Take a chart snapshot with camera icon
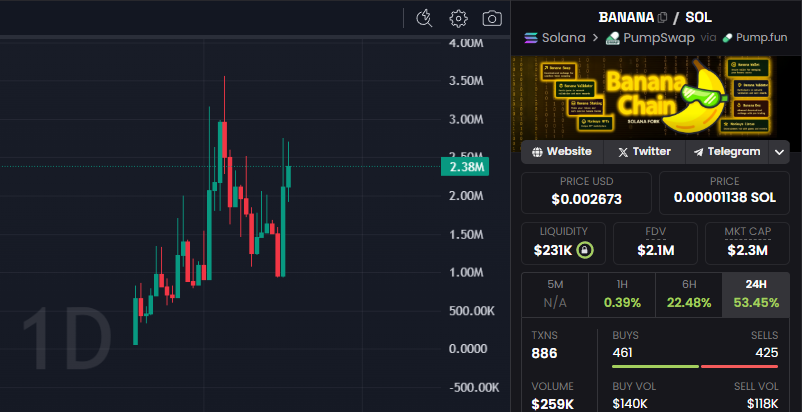Viewport: 802px width, 412px height. [x=492, y=18]
